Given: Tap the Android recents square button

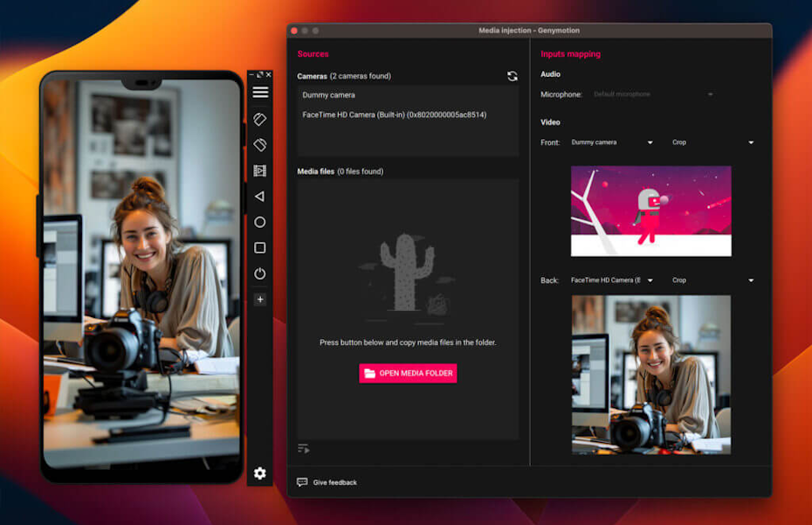Looking at the screenshot, I should point(260,248).
